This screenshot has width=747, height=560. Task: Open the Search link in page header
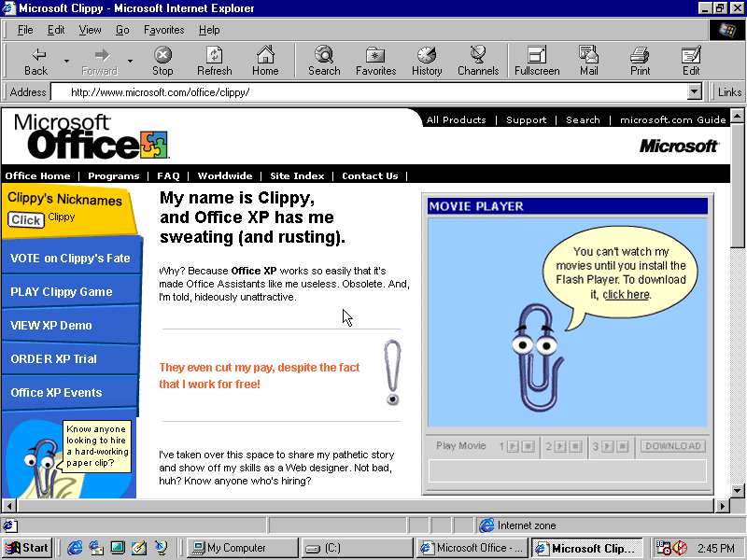tap(583, 120)
